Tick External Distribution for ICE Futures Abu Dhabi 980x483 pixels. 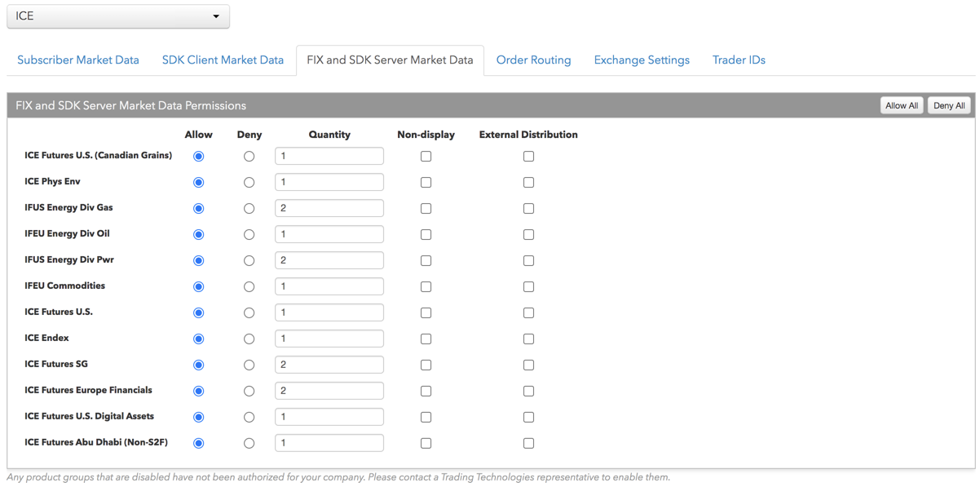[528, 443]
